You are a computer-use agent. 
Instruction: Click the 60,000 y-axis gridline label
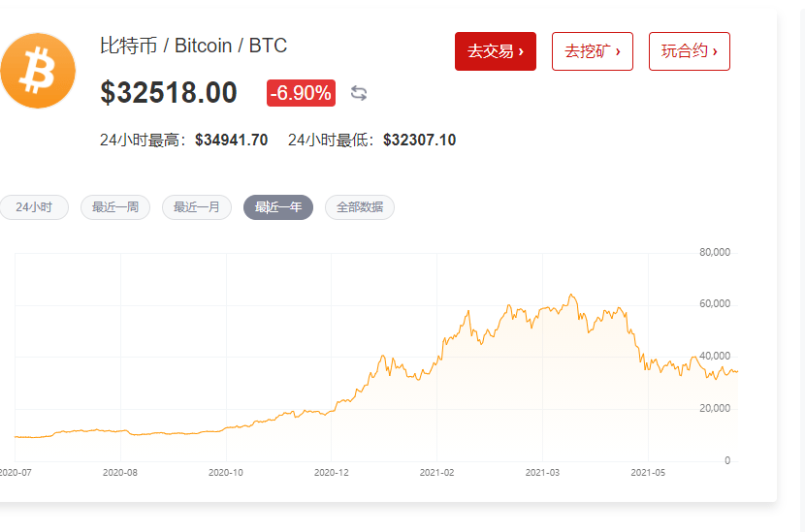coord(715,303)
